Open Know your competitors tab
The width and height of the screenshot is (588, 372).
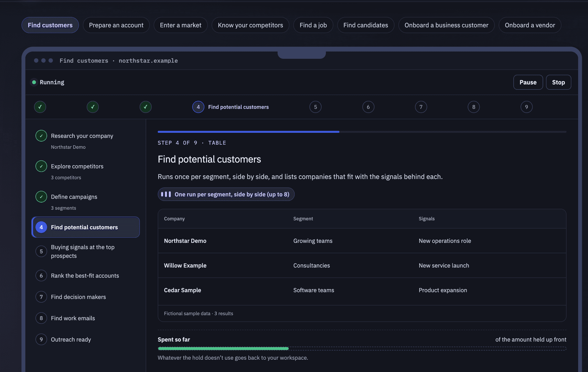click(250, 25)
